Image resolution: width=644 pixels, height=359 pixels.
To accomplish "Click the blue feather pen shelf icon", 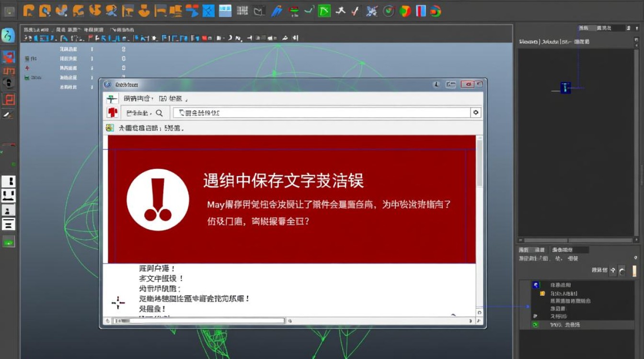I will (x=276, y=11).
